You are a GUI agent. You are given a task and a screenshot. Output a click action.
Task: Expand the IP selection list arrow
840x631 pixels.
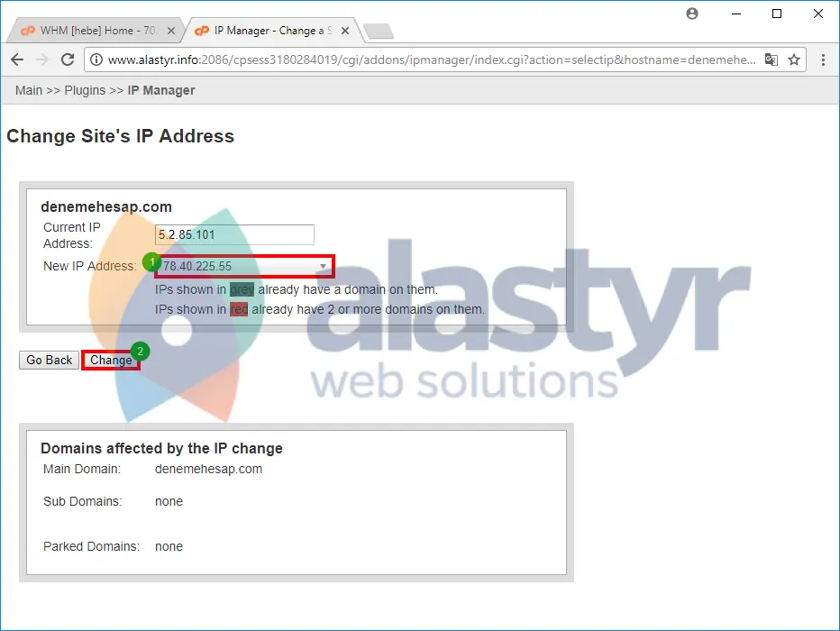click(x=322, y=267)
